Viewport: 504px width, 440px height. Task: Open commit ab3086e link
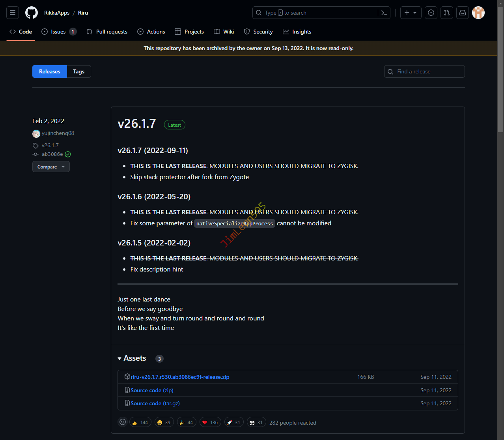[x=52, y=154]
